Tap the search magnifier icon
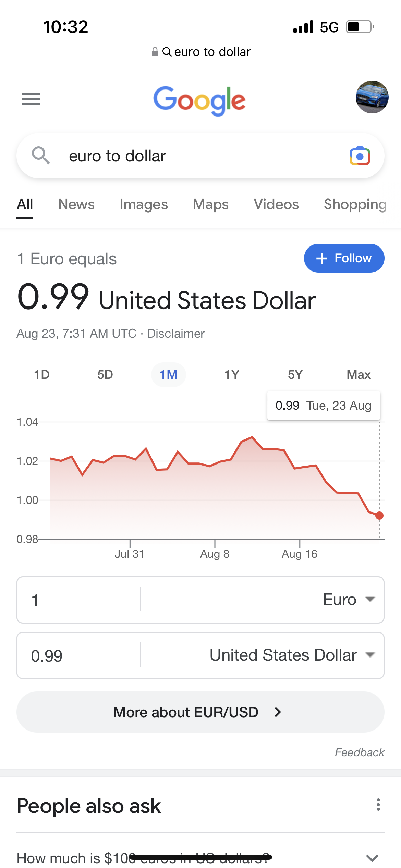The width and height of the screenshot is (401, 868). click(x=41, y=155)
